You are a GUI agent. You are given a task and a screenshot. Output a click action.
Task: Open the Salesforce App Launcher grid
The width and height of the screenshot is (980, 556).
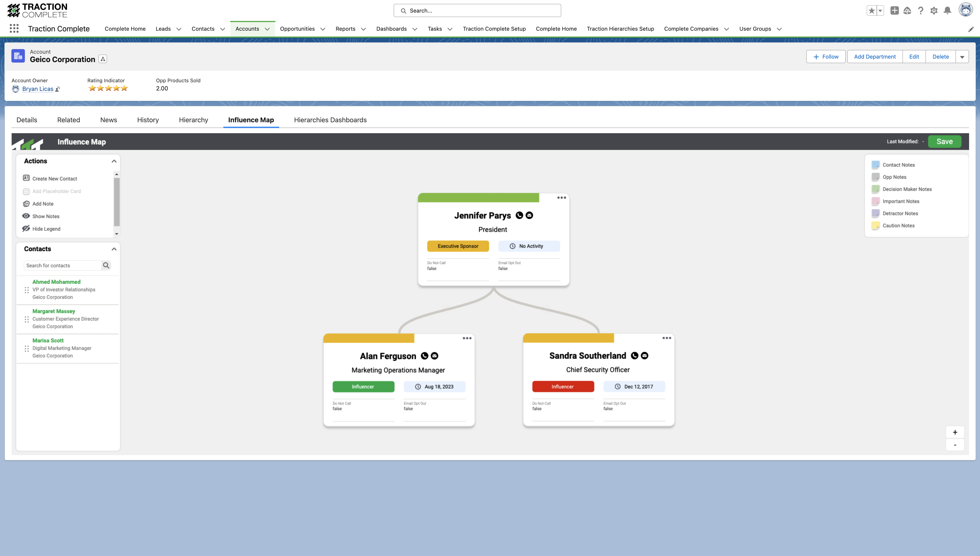pyautogui.click(x=14, y=29)
